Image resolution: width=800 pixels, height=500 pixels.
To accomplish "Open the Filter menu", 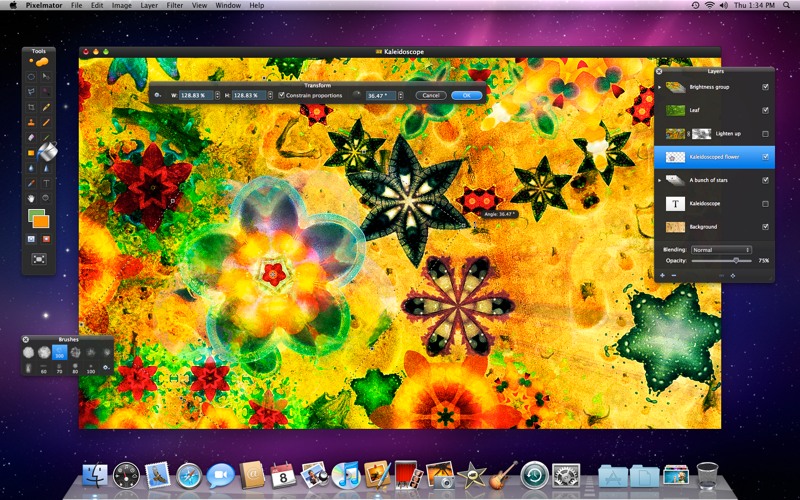I will tap(174, 6).
